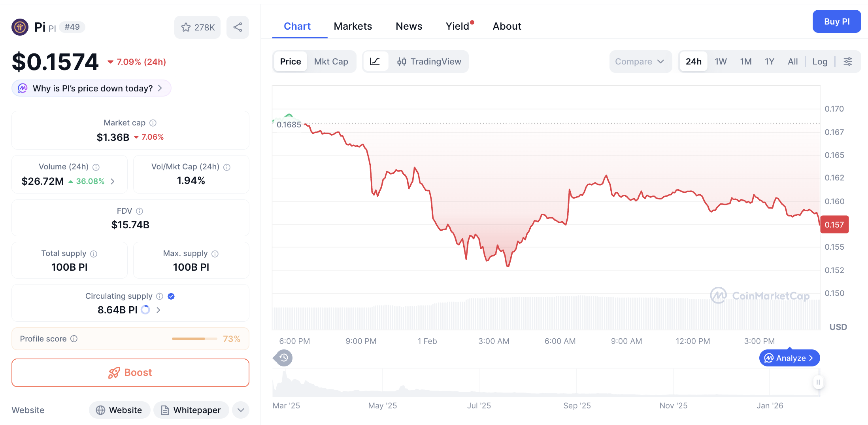The height and width of the screenshot is (425, 868).
Task: Switch chart to Mkt Cap view
Action: pyautogui.click(x=331, y=61)
